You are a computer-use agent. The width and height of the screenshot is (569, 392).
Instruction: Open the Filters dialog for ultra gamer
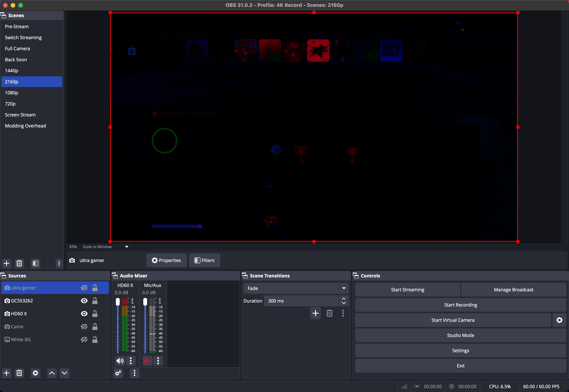point(204,260)
